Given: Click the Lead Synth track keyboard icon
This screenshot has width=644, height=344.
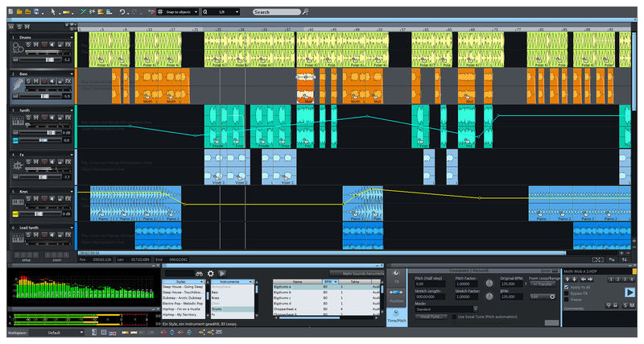Looking at the screenshot, I should 18,238.
